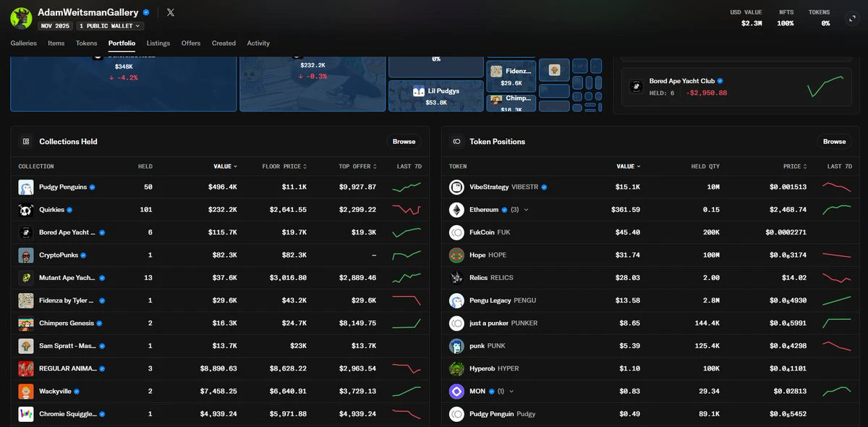
Task: Click the Bored Ape Yacht Club card sparkline
Action: (x=825, y=85)
